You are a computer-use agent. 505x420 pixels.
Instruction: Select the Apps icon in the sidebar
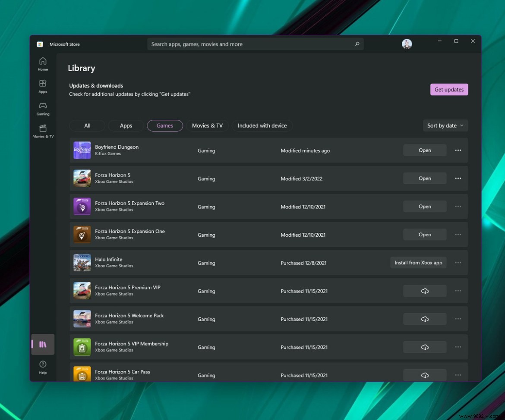coord(42,86)
